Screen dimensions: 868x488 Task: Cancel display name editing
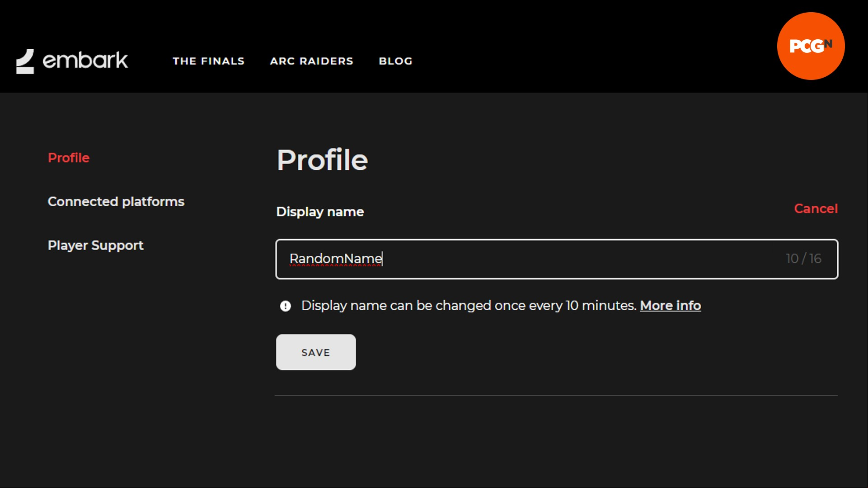[x=816, y=209]
